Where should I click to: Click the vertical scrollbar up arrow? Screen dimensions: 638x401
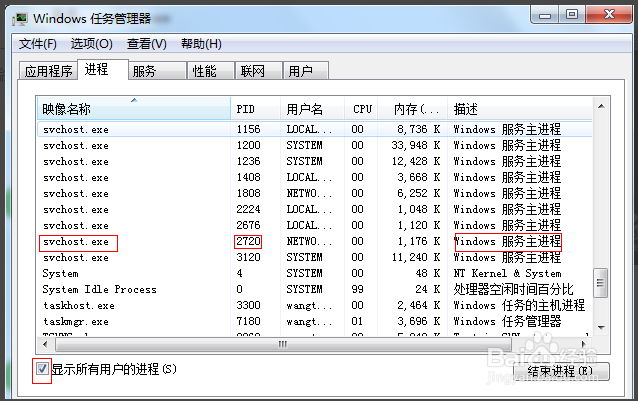pos(601,107)
